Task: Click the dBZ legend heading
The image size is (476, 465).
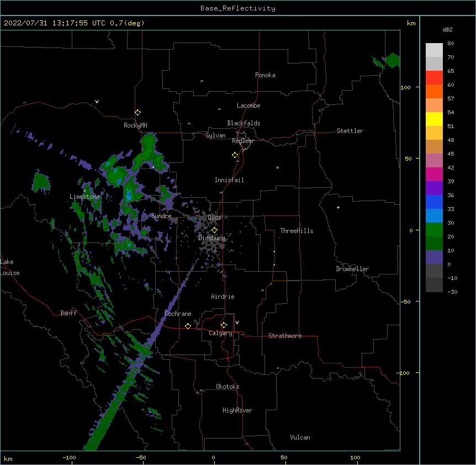Action: 447,29
